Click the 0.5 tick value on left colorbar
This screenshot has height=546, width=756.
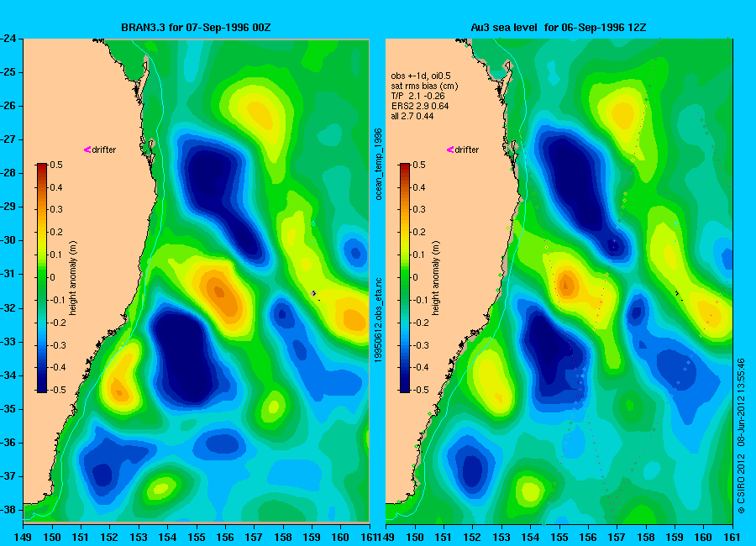click(56, 165)
